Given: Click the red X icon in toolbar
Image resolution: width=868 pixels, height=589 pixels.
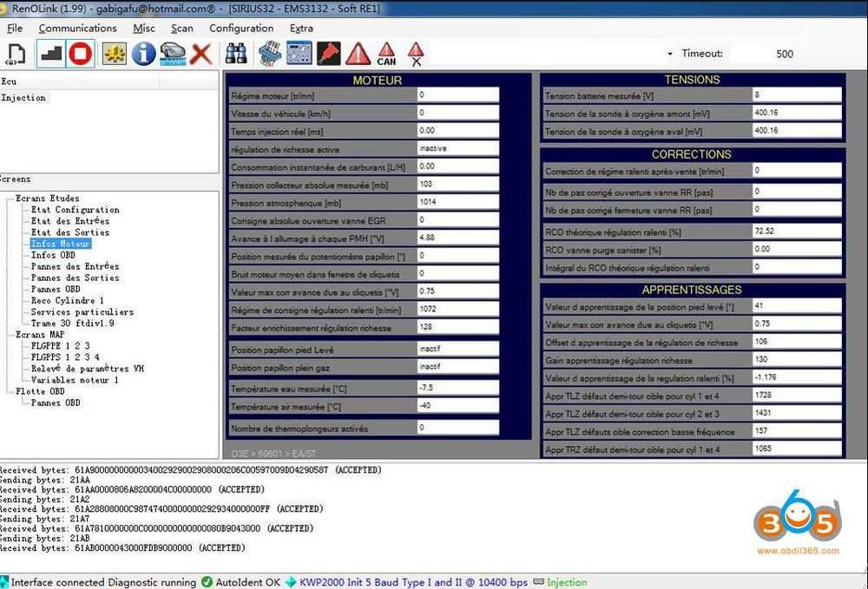Looking at the screenshot, I should (201, 54).
